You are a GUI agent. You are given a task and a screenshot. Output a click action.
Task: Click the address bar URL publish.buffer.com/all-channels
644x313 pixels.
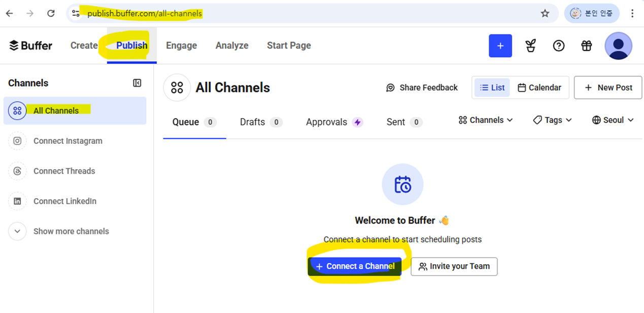coord(145,14)
